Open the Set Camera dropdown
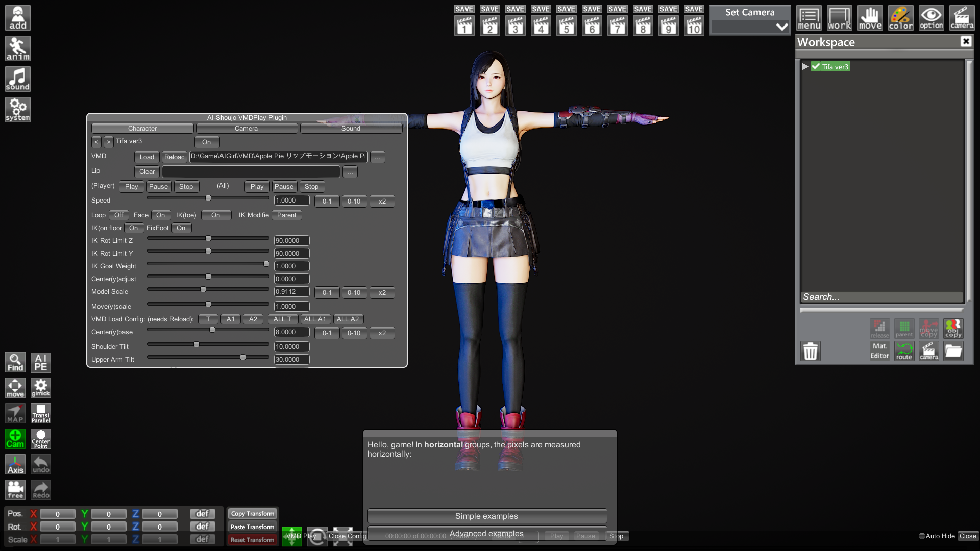Viewport: 980px width, 551px height. (x=750, y=27)
